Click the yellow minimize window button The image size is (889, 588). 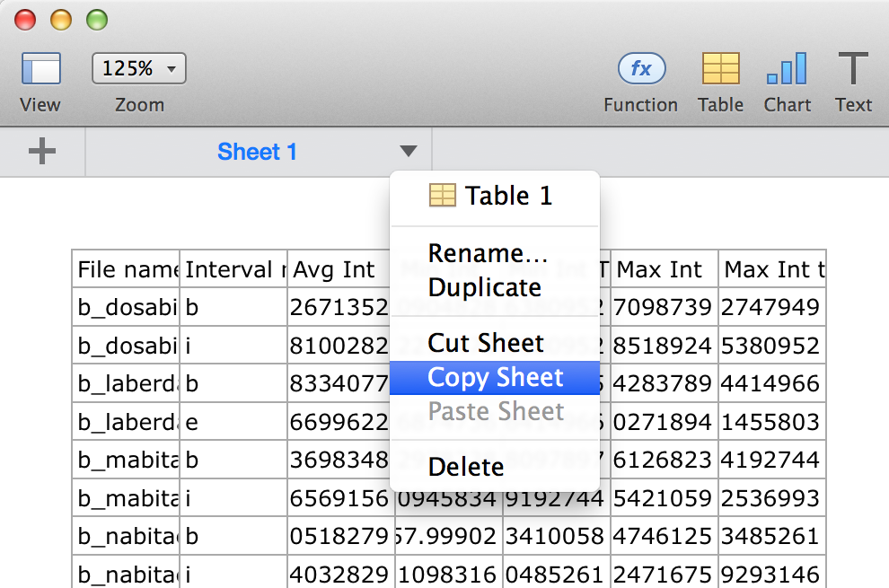[x=60, y=19]
